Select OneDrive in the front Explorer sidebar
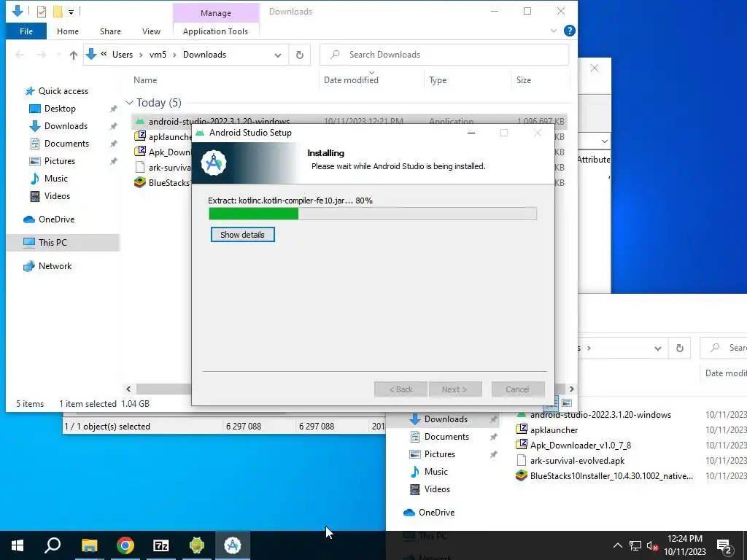747x560 pixels. click(56, 219)
